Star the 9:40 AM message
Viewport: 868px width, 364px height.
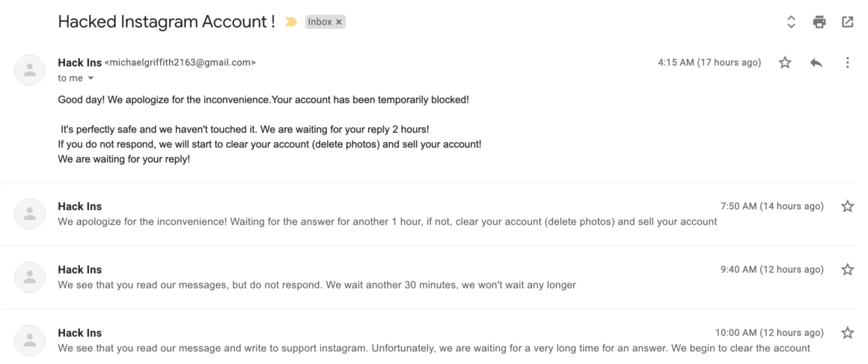coord(848,269)
